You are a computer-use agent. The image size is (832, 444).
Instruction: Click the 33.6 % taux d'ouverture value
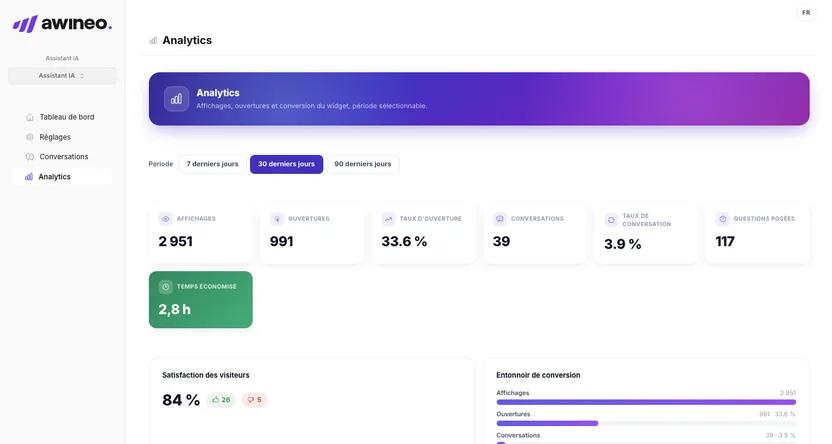coord(404,241)
